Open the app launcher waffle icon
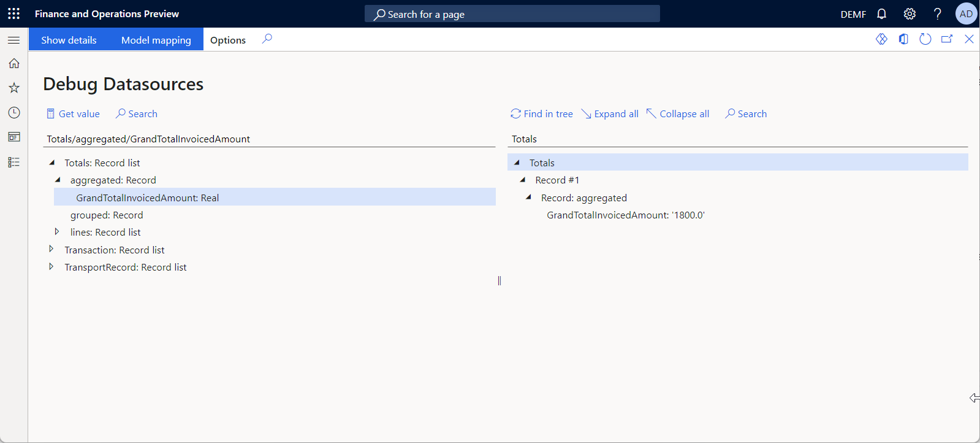The width and height of the screenshot is (980, 443). click(13, 13)
